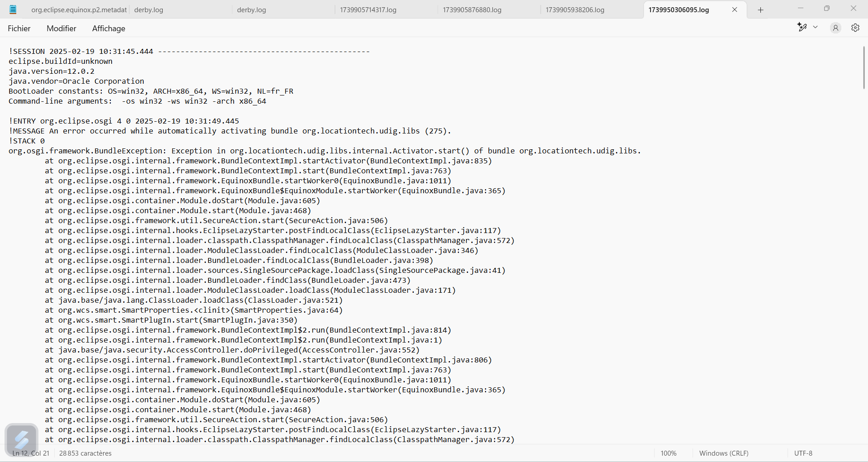The height and width of the screenshot is (462, 868).
Task: Close the 1739950306095.log tab
Action: click(x=735, y=10)
